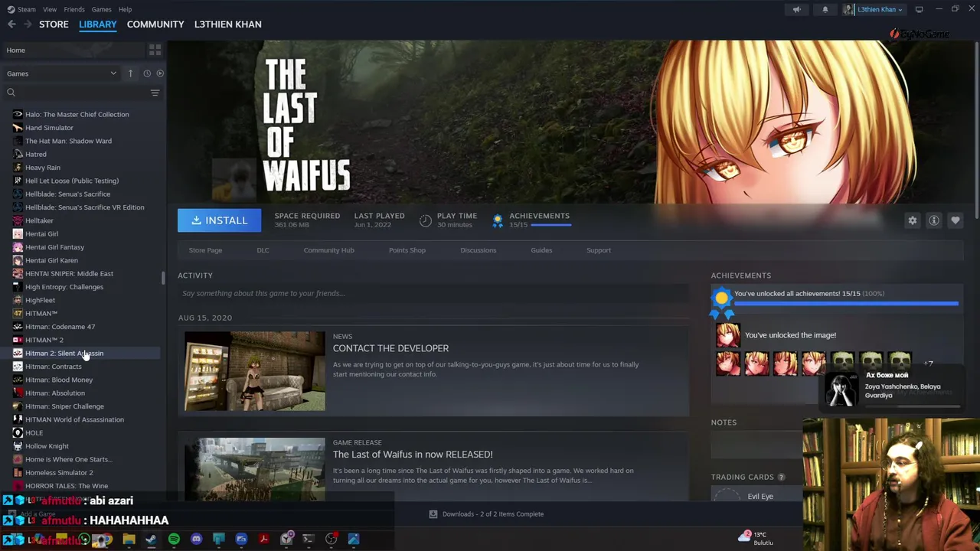
Task: Switch to Big Picture mode icon
Action: click(x=919, y=9)
